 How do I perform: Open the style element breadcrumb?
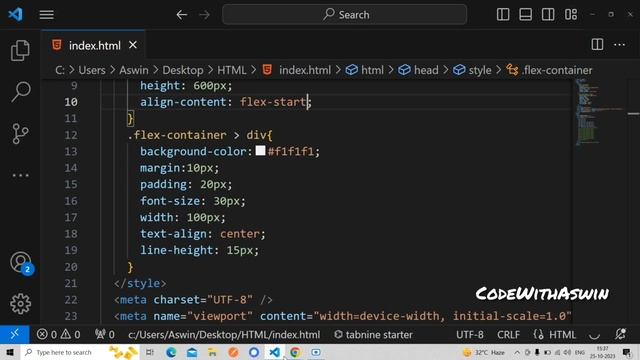(472, 70)
